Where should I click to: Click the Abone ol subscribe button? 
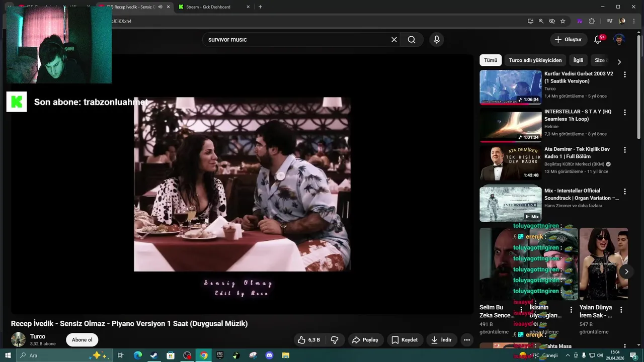[x=82, y=340]
